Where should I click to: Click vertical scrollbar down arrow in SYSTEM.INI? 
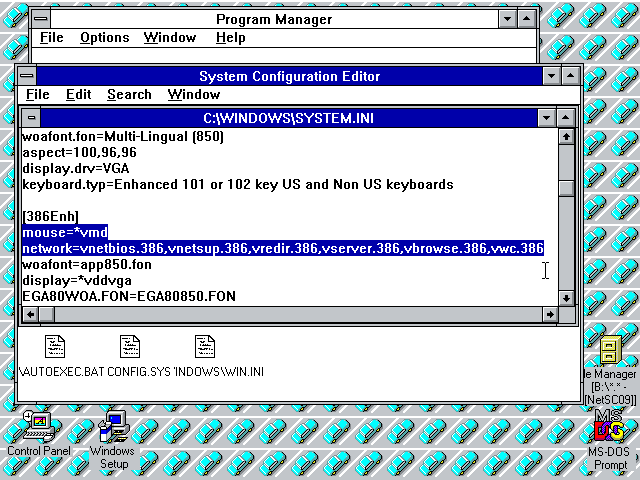point(566,298)
